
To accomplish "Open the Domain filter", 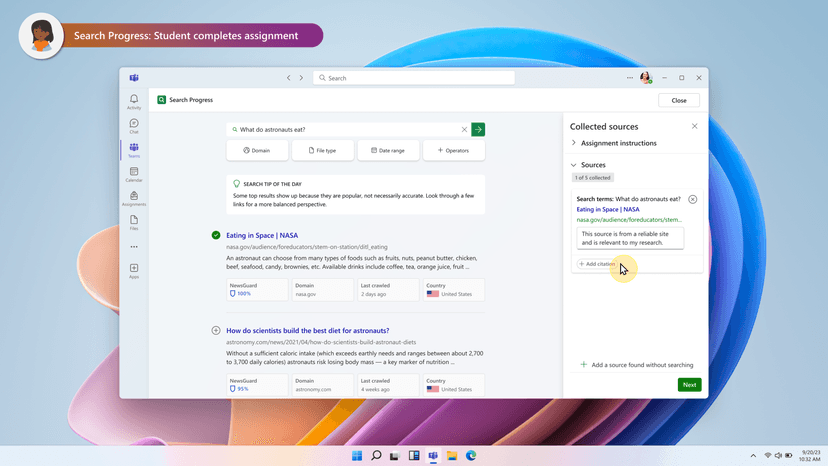I will point(257,151).
